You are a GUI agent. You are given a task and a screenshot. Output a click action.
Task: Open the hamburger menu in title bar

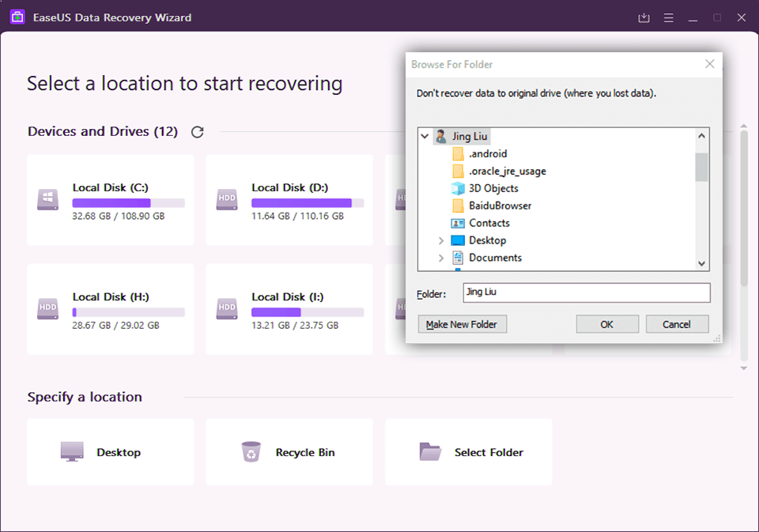click(x=668, y=17)
